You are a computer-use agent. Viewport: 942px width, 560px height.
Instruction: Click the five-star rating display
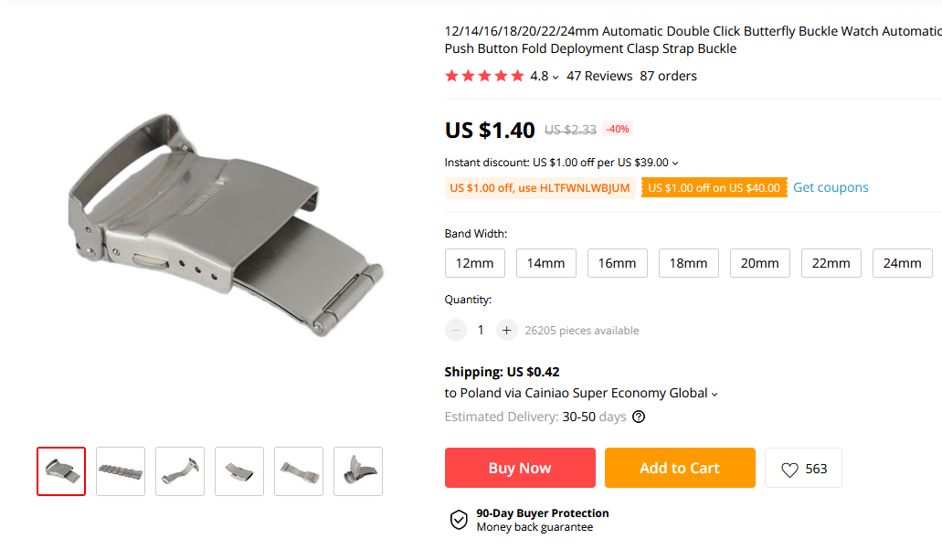click(484, 76)
